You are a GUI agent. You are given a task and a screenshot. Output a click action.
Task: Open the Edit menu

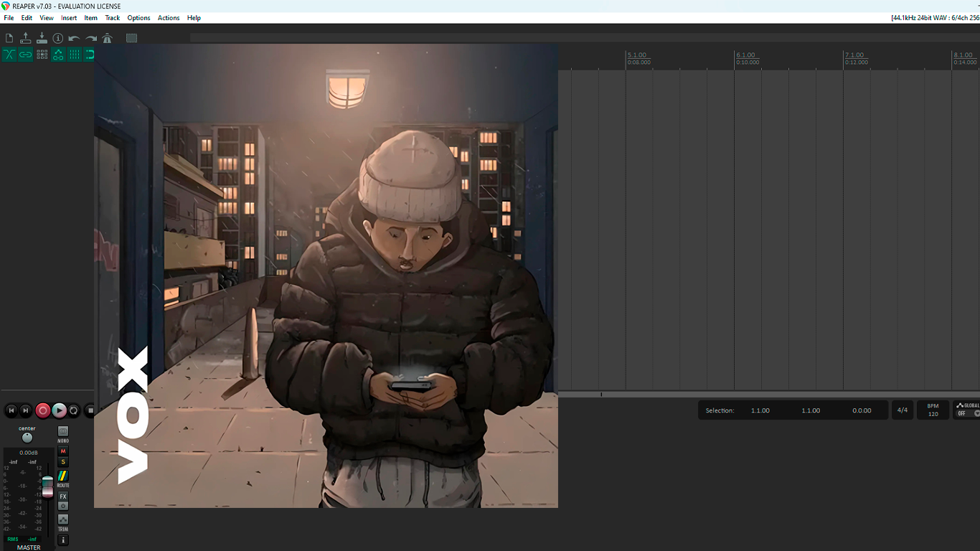27,18
